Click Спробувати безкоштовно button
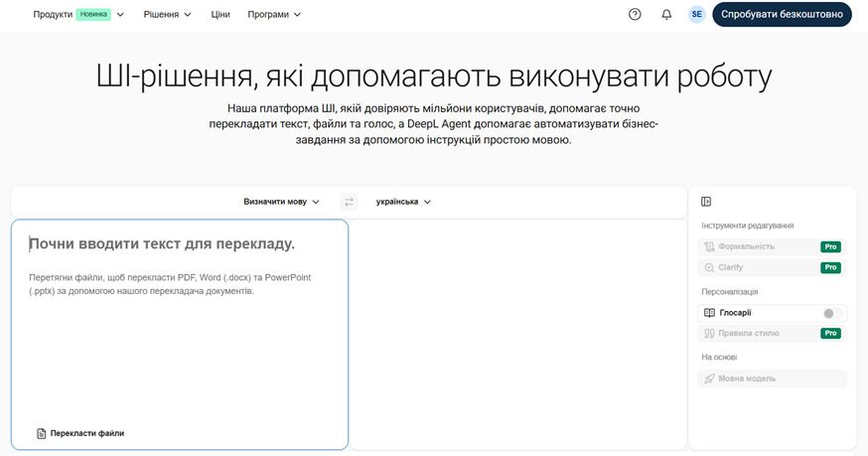The height and width of the screenshot is (456, 868). [x=782, y=15]
